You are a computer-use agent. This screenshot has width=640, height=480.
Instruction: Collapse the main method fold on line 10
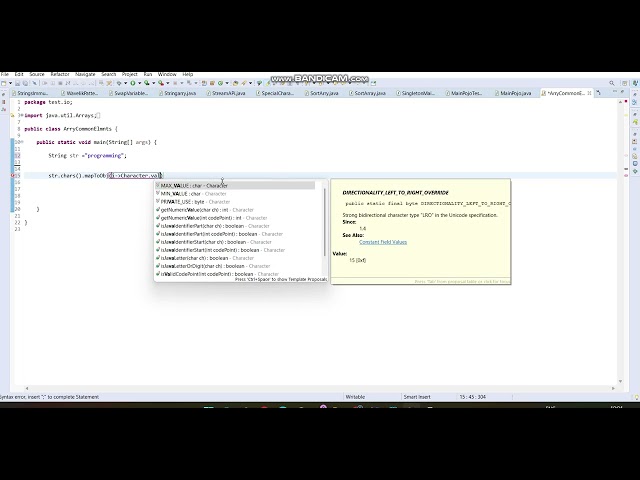click(22, 142)
